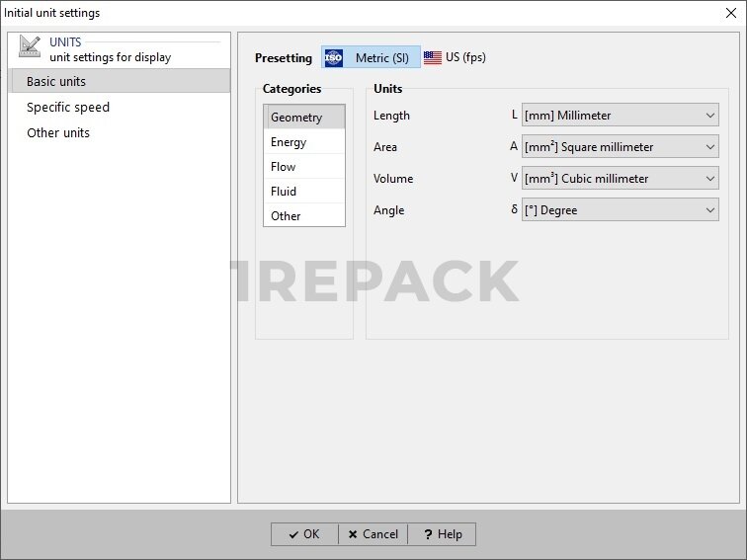
Task: Close the Initial unit settings dialog
Action: click(x=730, y=13)
